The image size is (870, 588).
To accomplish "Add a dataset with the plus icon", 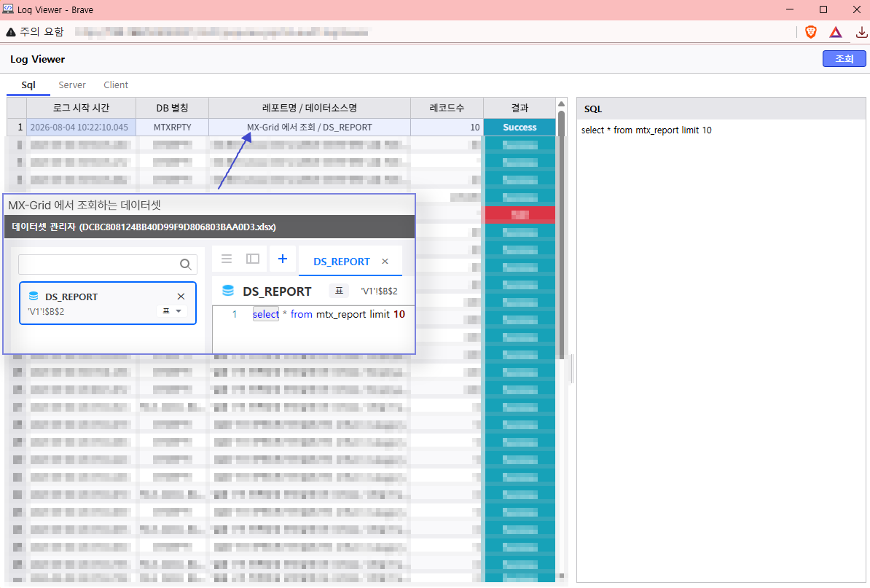I will tap(283, 259).
